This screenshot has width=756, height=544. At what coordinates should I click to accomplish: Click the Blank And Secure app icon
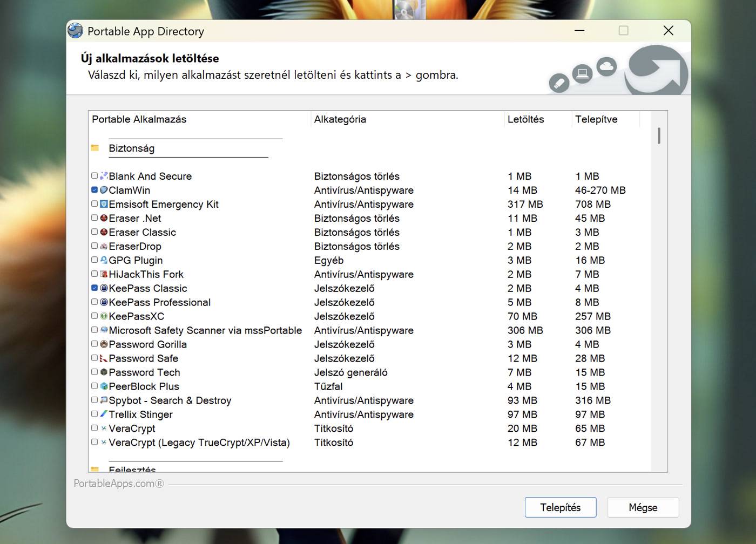[104, 176]
